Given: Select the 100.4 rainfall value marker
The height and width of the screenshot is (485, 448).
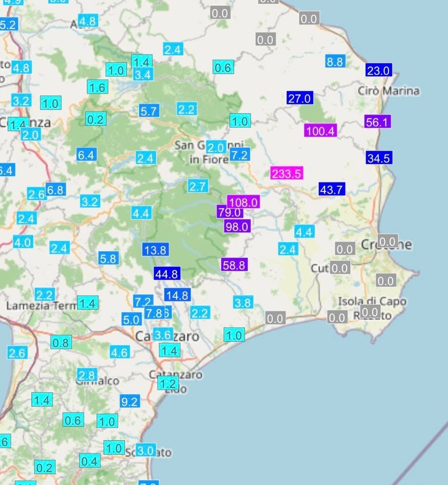Looking at the screenshot, I should (x=320, y=130).
